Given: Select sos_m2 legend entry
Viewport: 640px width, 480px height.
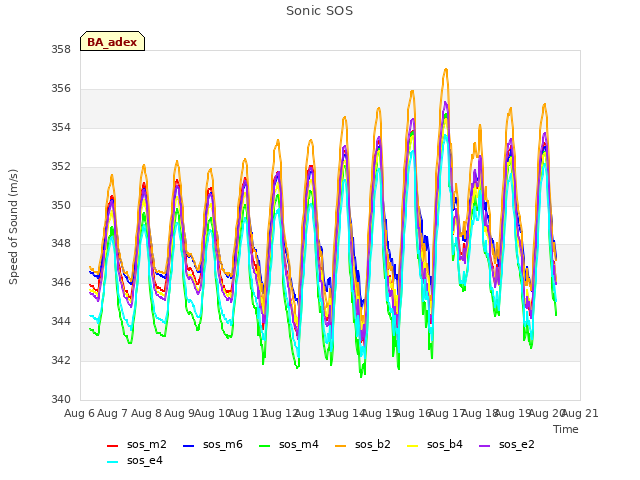Looking at the screenshot, I should coord(137,444).
